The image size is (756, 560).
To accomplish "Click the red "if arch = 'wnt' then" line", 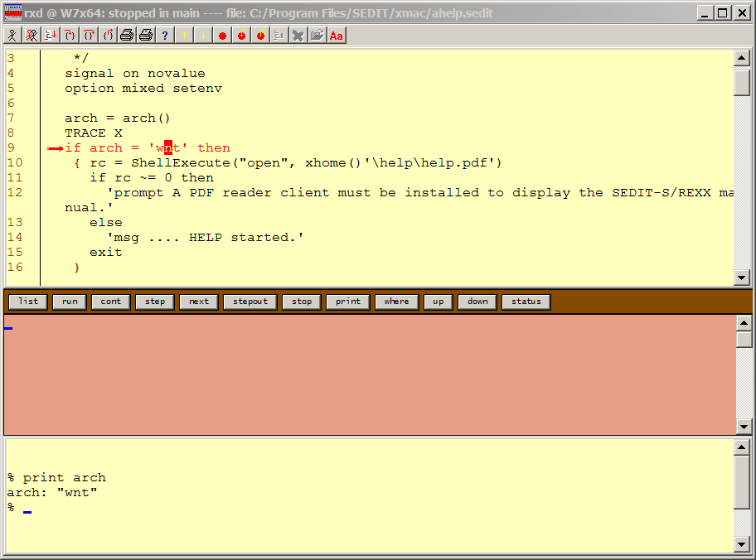I will pyautogui.click(x=148, y=148).
